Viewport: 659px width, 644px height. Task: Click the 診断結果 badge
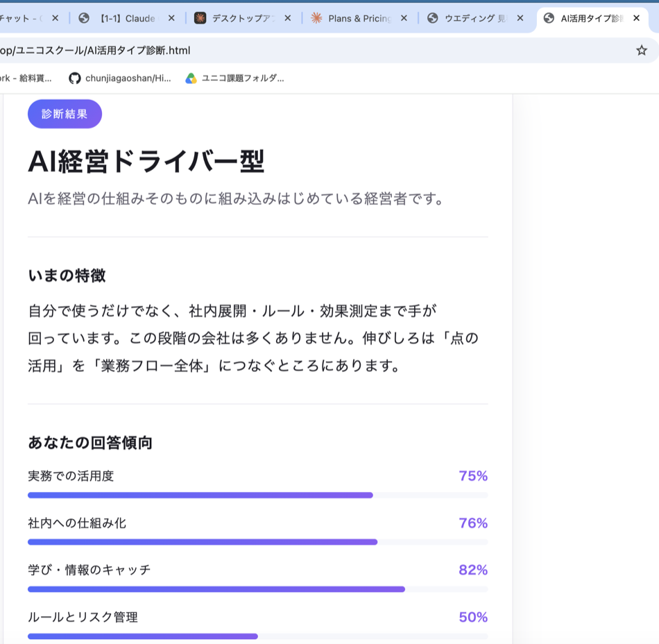[x=65, y=114]
